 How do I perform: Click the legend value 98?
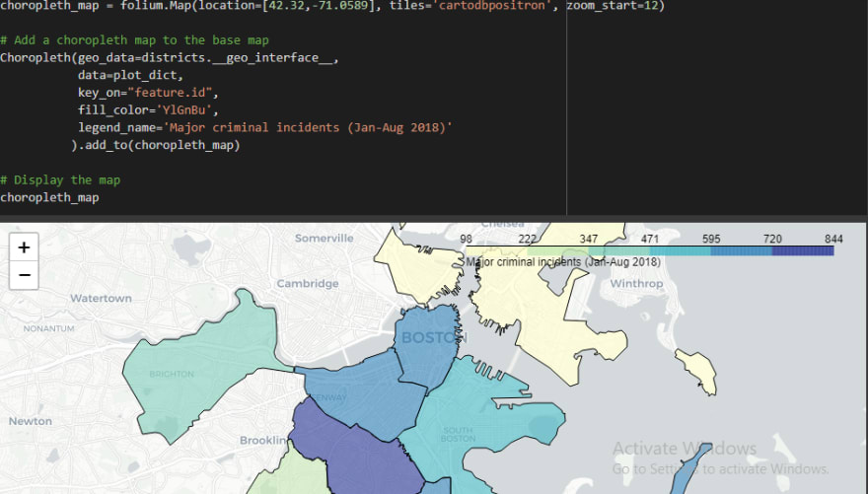tap(467, 239)
